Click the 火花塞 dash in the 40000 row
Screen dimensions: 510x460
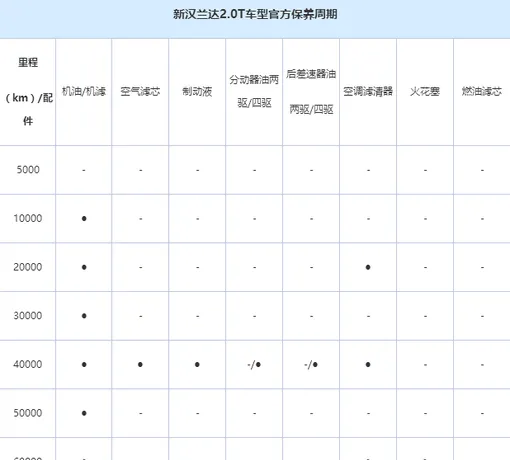(425, 365)
